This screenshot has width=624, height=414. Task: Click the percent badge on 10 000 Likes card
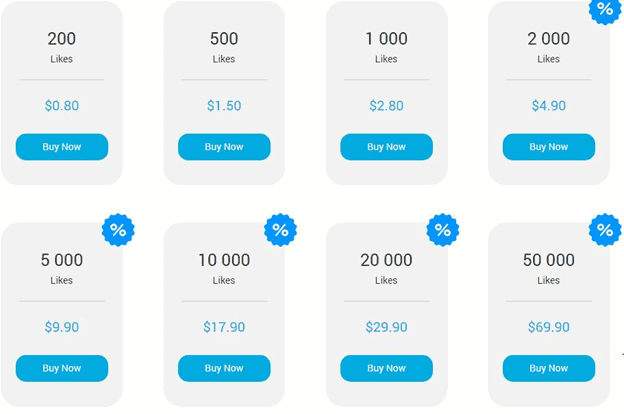[280, 230]
